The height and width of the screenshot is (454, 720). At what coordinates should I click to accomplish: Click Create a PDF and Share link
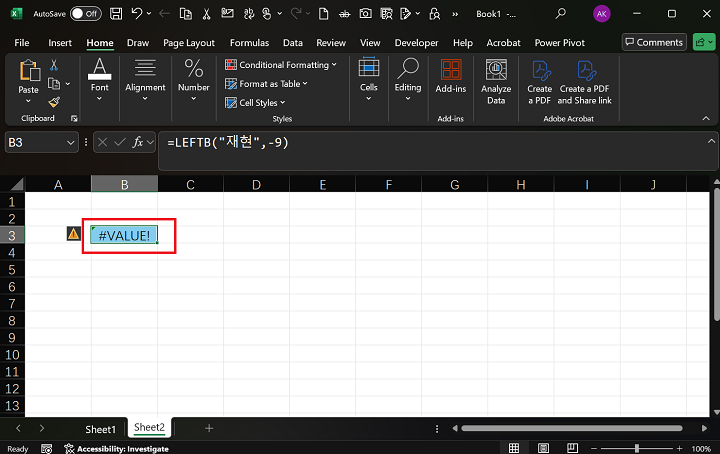pos(584,80)
